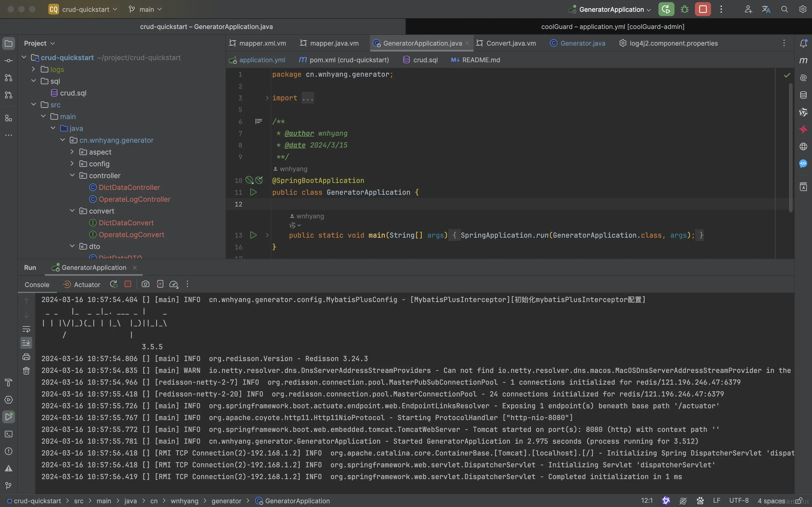Toggle the Project tool window sidebar button

coord(9,43)
